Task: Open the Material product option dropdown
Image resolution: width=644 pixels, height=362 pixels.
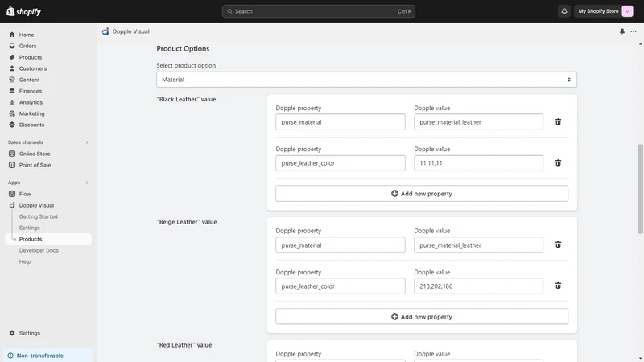Action: pyautogui.click(x=366, y=80)
